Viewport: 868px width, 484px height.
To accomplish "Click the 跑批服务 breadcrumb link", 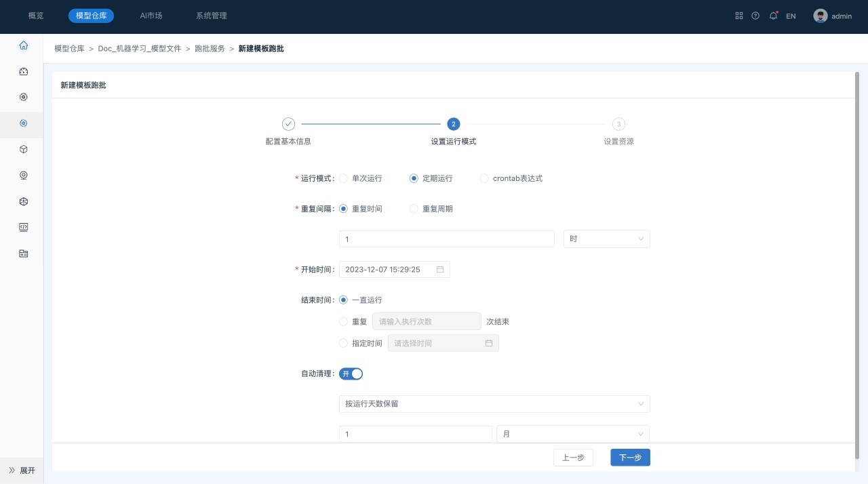I will coord(210,49).
